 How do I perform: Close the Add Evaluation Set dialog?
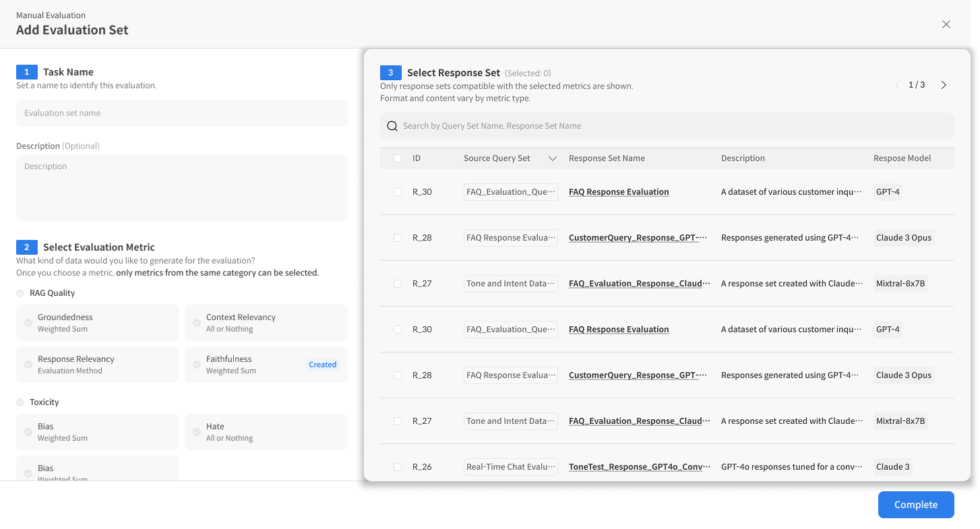(946, 24)
